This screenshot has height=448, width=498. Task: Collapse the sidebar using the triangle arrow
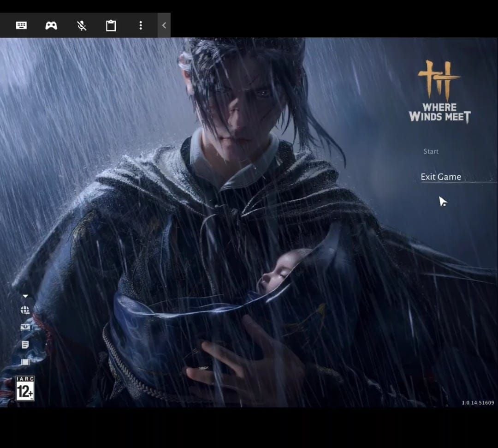(25, 296)
